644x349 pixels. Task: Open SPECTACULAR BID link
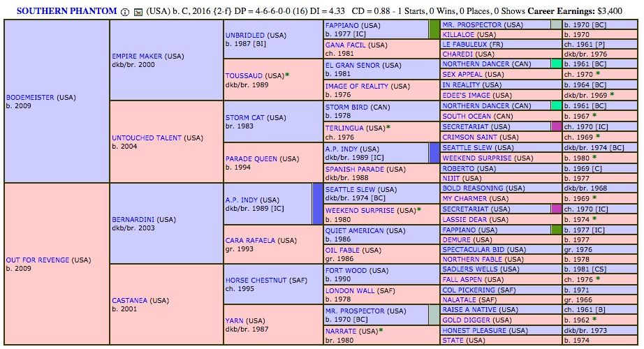(x=473, y=250)
